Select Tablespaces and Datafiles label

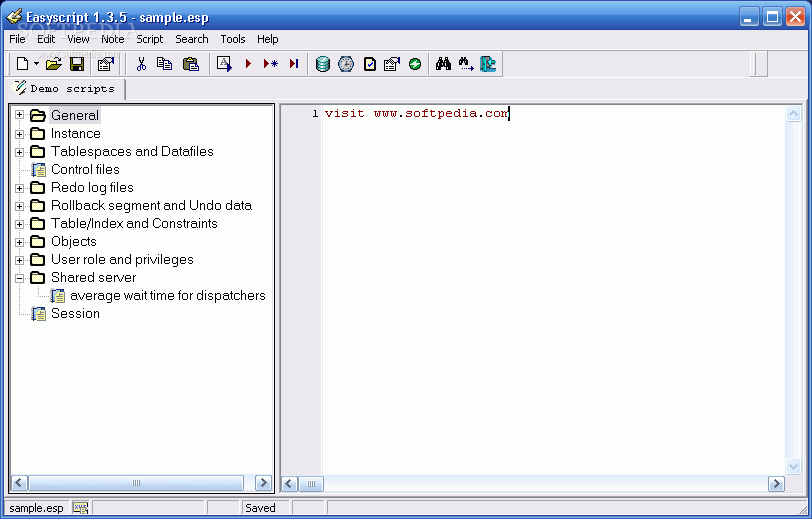point(132,151)
